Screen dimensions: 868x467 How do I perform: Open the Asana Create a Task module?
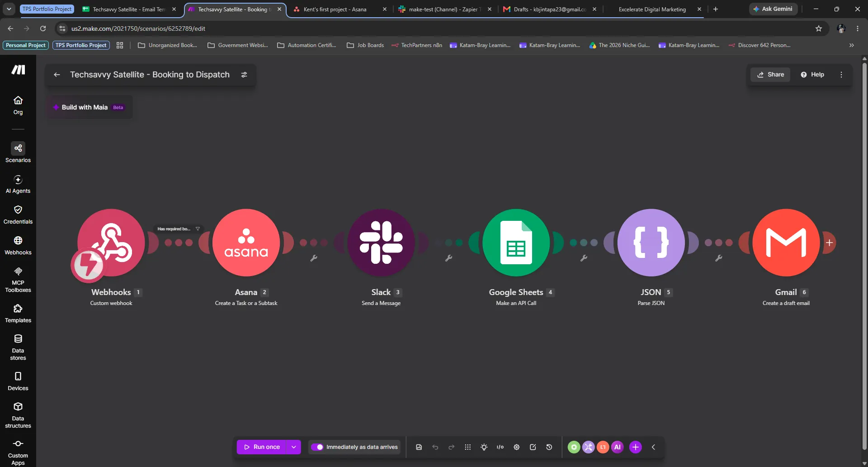point(246,243)
